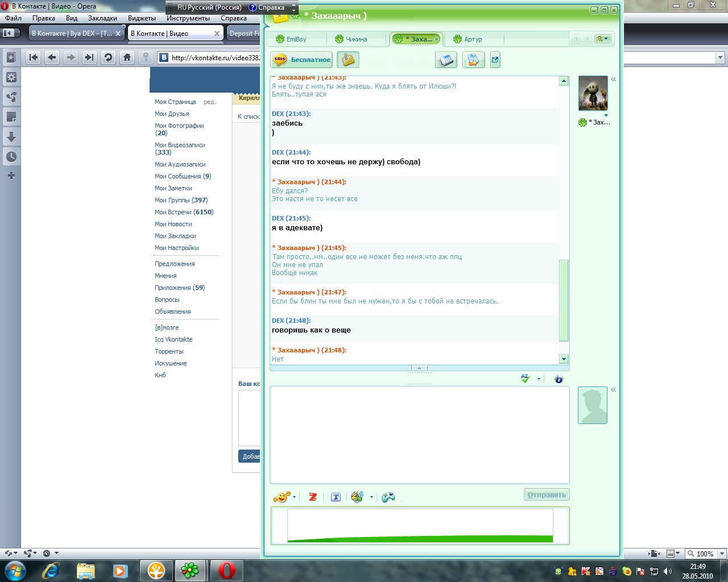Open the Файл menu in Opera
Image resolution: width=728 pixels, height=582 pixels.
pos(13,18)
